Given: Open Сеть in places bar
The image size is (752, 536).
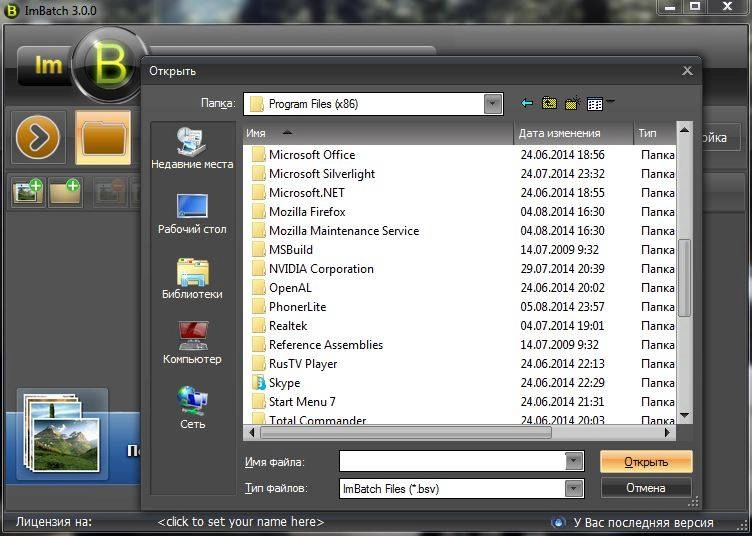Looking at the screenshot, I should point(192,408).
